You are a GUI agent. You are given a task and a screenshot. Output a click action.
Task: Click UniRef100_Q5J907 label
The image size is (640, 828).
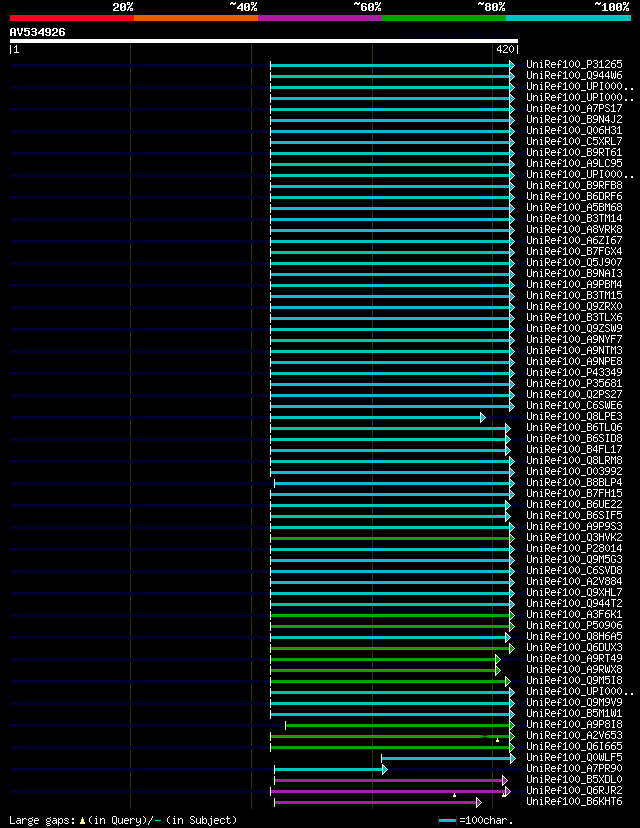click(x=574, y=262)
